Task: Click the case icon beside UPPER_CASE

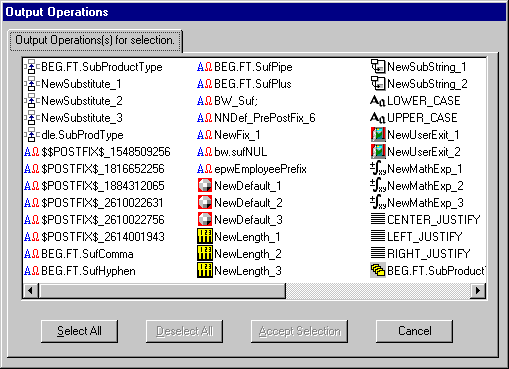Action: pyautogui.click(x=378, y=118)
